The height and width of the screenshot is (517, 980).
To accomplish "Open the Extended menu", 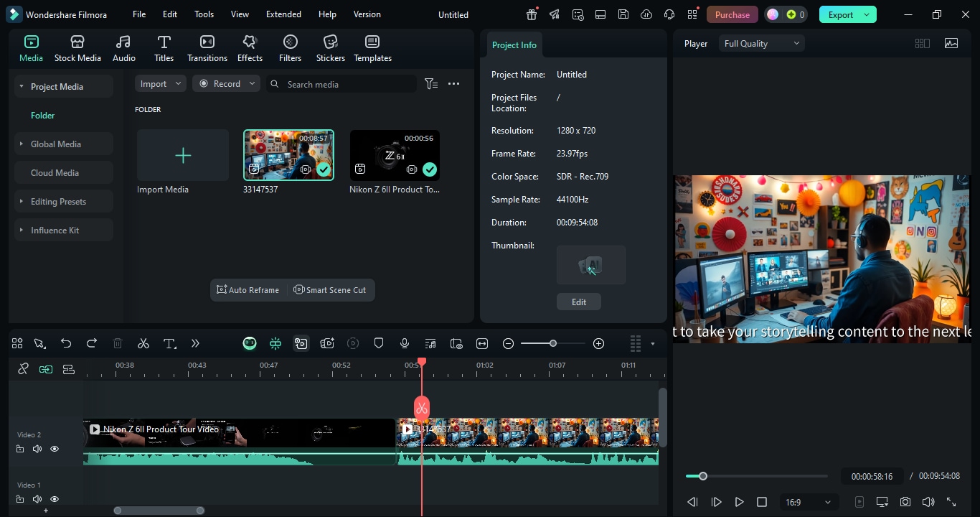I will pos(283,14).
